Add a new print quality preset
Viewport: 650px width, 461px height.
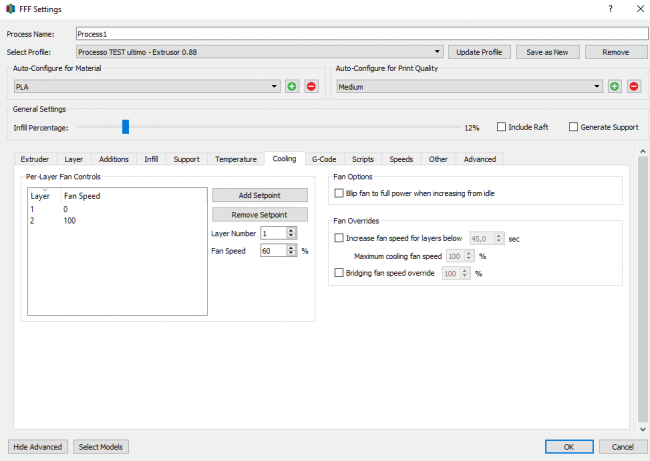[x=614, y=87]
